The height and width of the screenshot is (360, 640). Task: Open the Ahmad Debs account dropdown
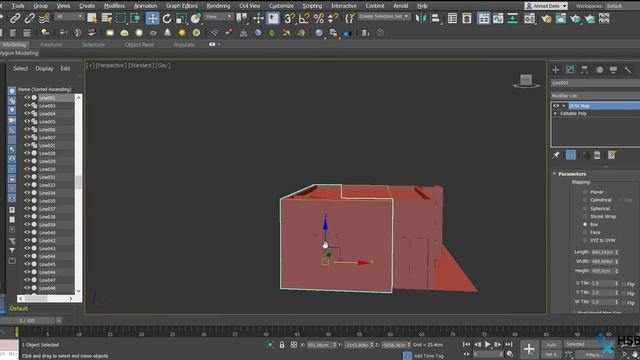point(546,6)
